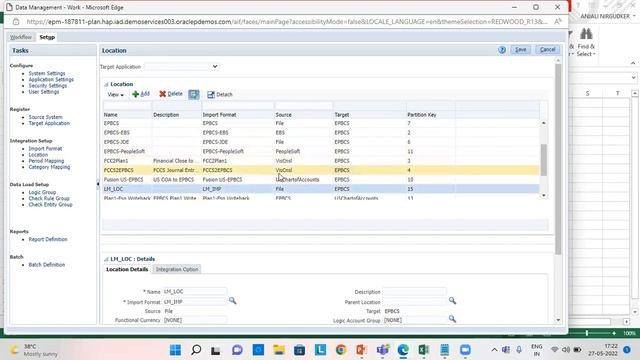
Task: Click the Detach table icon
Action: pos(211,95)
